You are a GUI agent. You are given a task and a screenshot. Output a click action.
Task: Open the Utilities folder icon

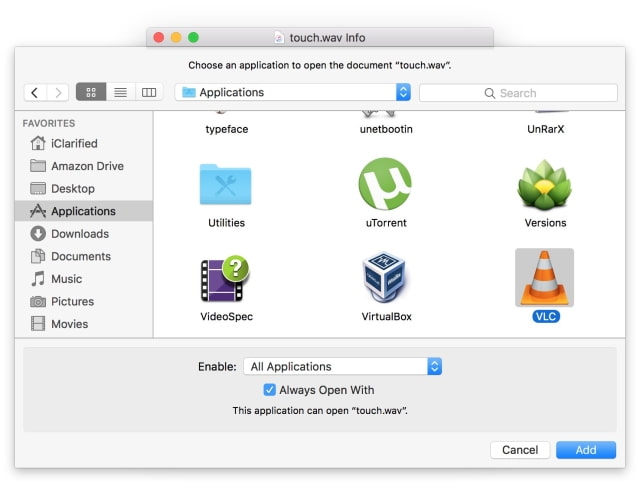coord(225,184)
